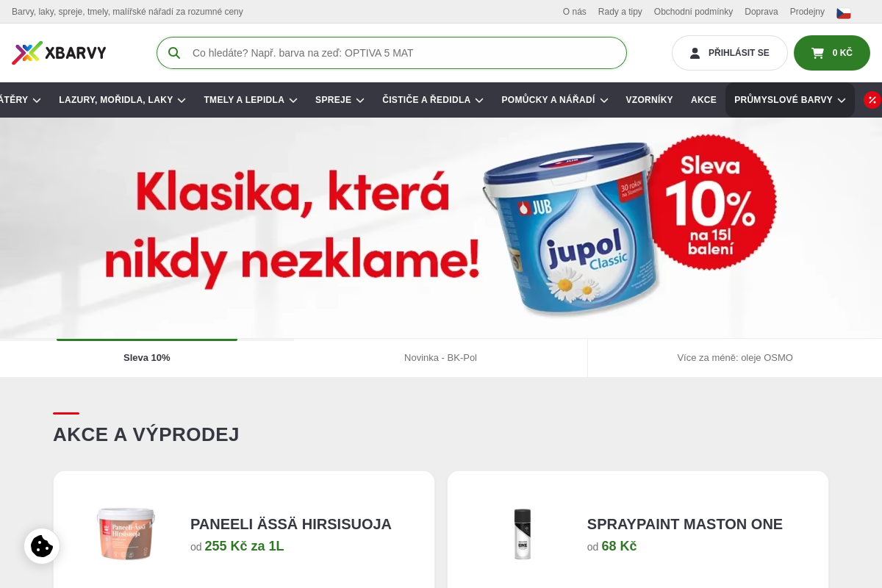Open the Spraypaint Maston One product image

[523, 534]
